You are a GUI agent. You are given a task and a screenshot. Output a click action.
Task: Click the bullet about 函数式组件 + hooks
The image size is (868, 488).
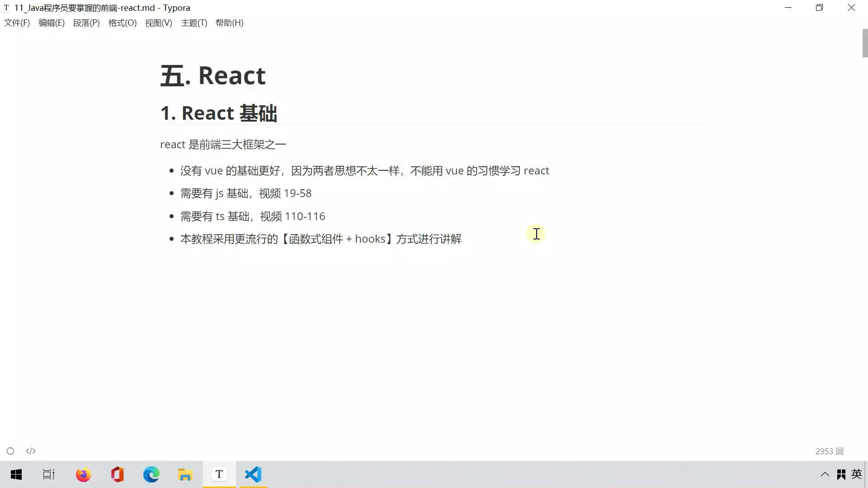[321, 239]
